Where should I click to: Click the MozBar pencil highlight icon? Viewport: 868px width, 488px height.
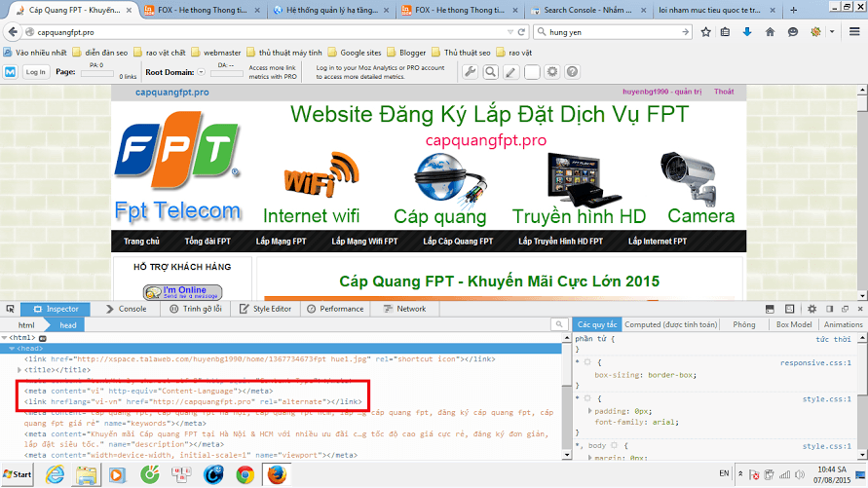point(510,72)
